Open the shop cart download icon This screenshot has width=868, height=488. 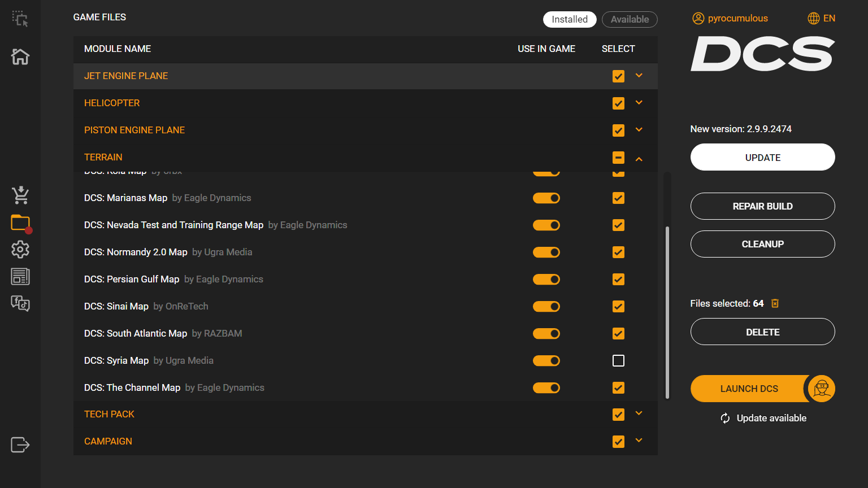(x=20, y=195)
